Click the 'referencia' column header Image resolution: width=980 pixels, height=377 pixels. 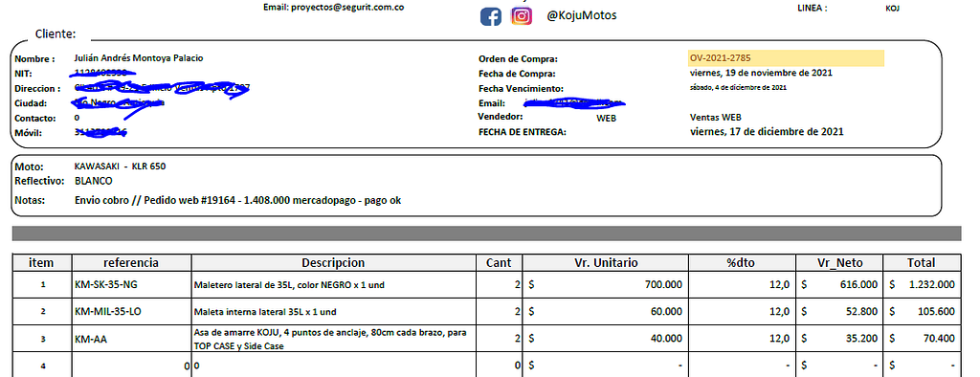point(131,263)
